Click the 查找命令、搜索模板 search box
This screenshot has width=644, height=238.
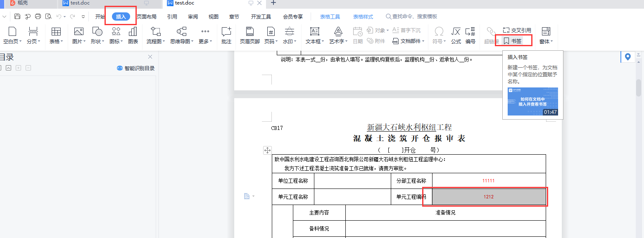(411, 16)
